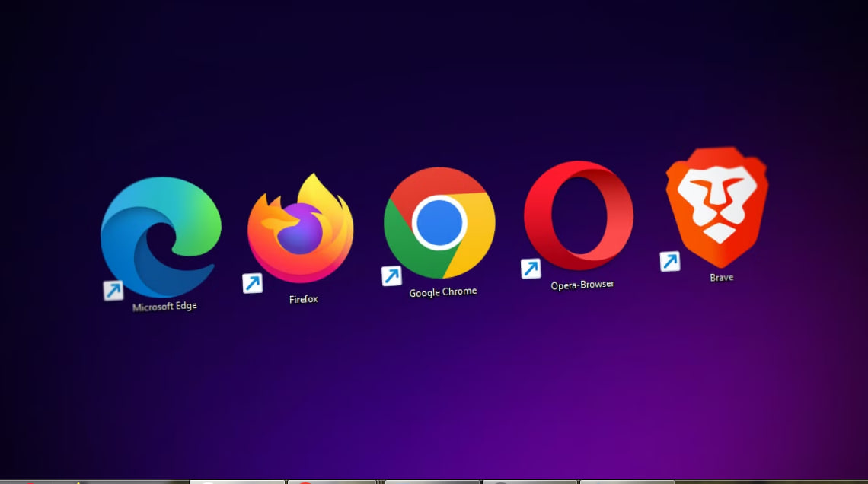The width and height of the screenshot is (868, 484).
Task: Click empty wallpaper area above the browser icons
Action: [434, 76]
